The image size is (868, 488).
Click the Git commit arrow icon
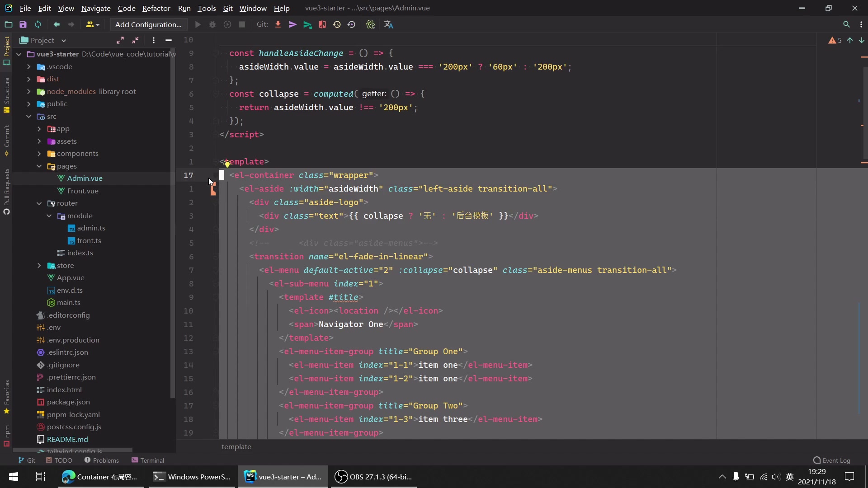click(x=292, y=24)
